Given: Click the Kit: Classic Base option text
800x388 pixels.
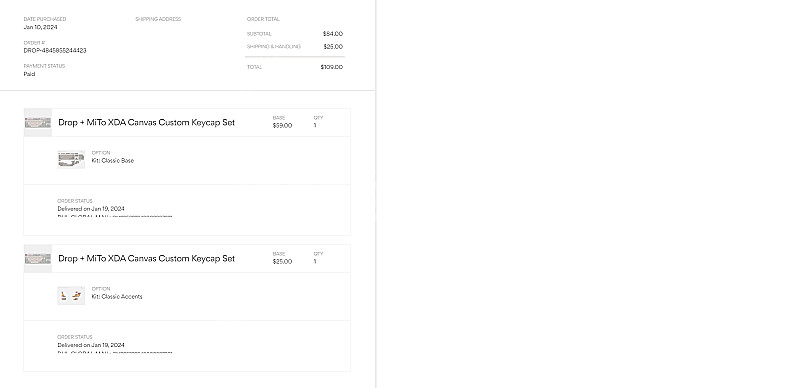Looking at the screenshot, I should coord(113,160).
